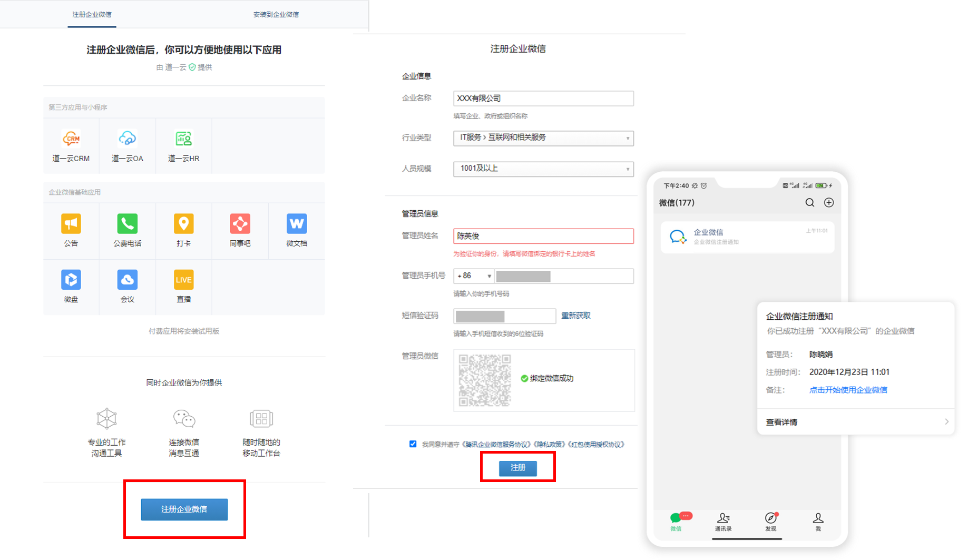Open the +86 country code dropdown

pyautogui.click(x=473, y=276)
